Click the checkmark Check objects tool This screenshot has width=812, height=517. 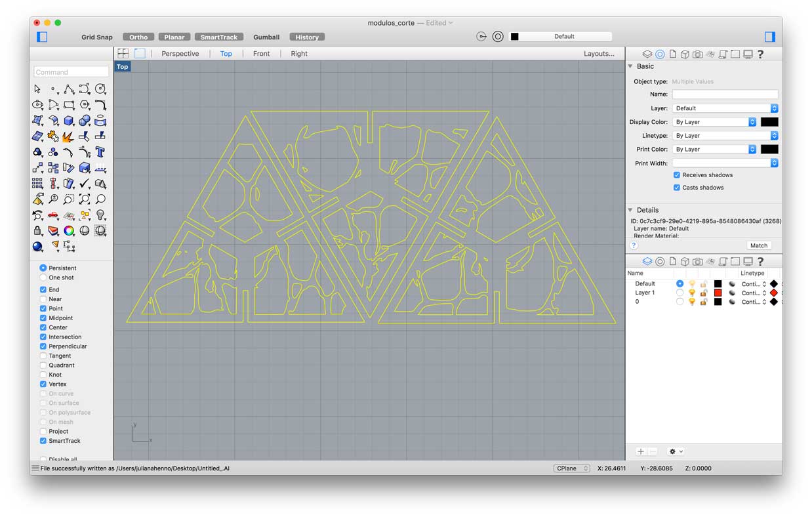click(85, 183)
